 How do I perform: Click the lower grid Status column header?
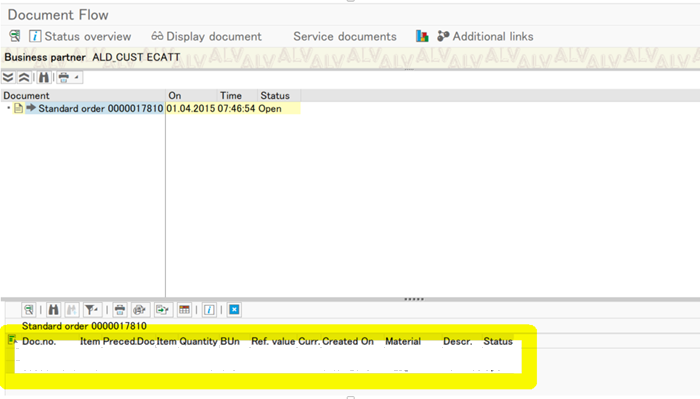pyautogui.click(x=498, y=341)
